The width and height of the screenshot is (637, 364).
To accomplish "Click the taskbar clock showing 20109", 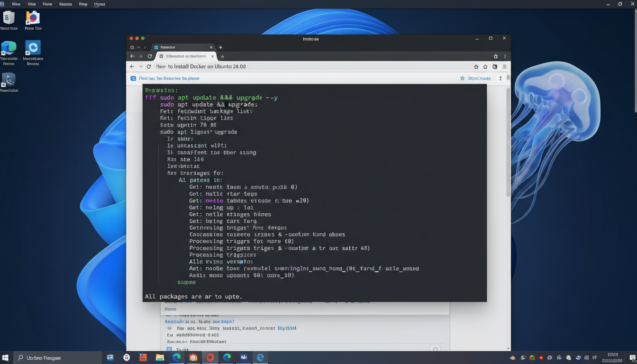I will (x=612, y=358).
